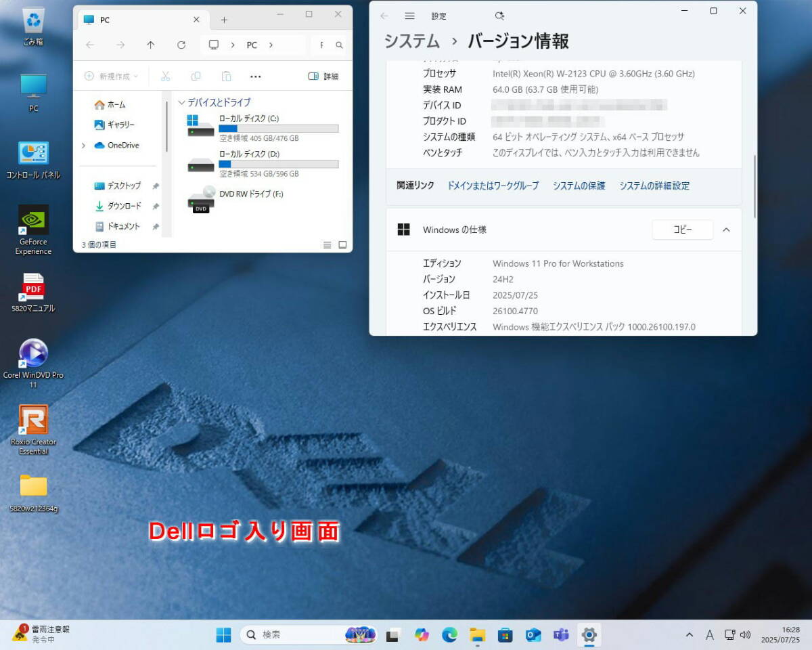Go up one folder in File Explorer
Viewport: 812px width, 650px height.
(151, 45)
